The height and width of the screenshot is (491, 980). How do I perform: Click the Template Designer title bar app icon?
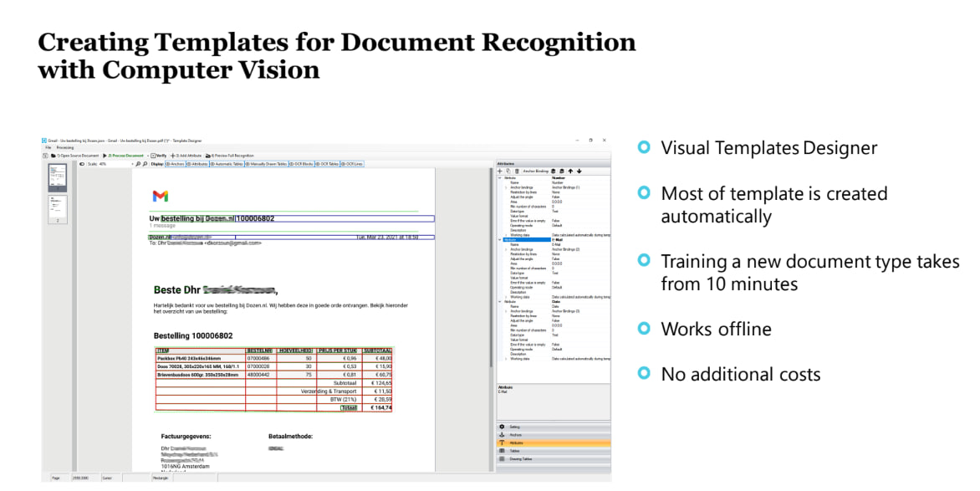44,141
